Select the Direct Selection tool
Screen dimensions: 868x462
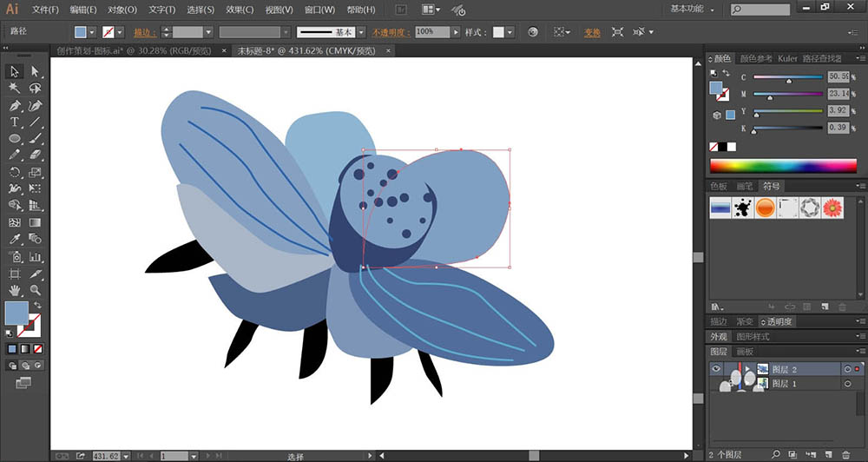[x=35, y=71]
